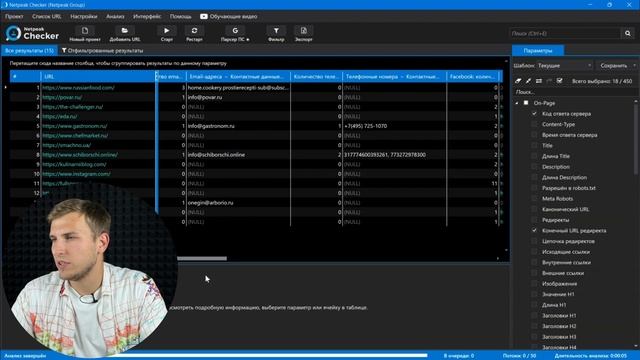Image resolution: width=640 pixels, height=360 pixels.
Task: Sort by the Email-адреса column header
Action: pyautogui.click(x=238, y=76)
